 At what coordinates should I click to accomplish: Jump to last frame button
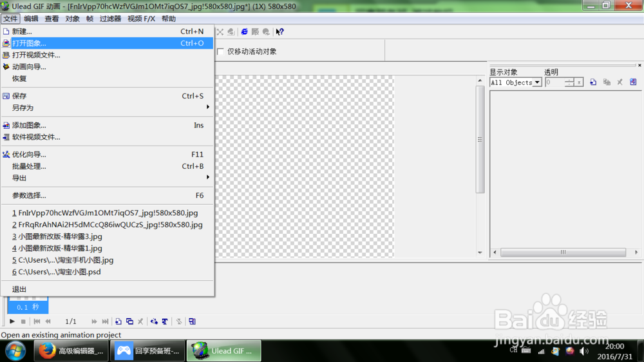[x=105, y=321]
